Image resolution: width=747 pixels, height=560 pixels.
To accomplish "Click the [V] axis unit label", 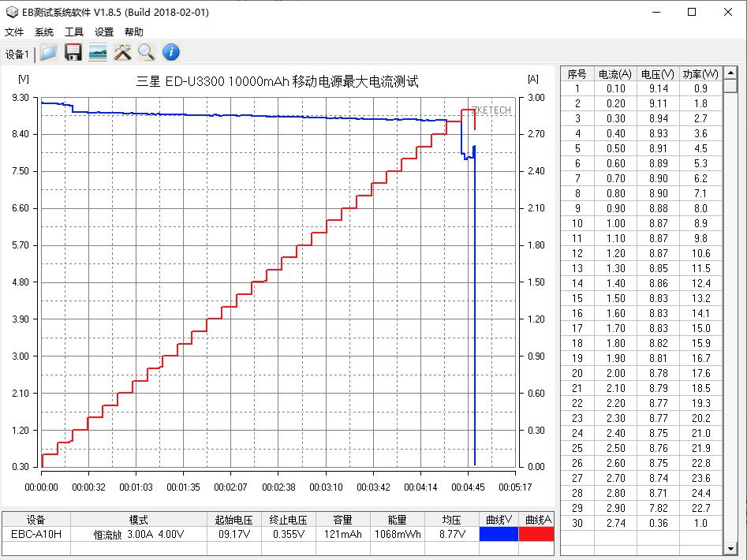I will [23, 79].
